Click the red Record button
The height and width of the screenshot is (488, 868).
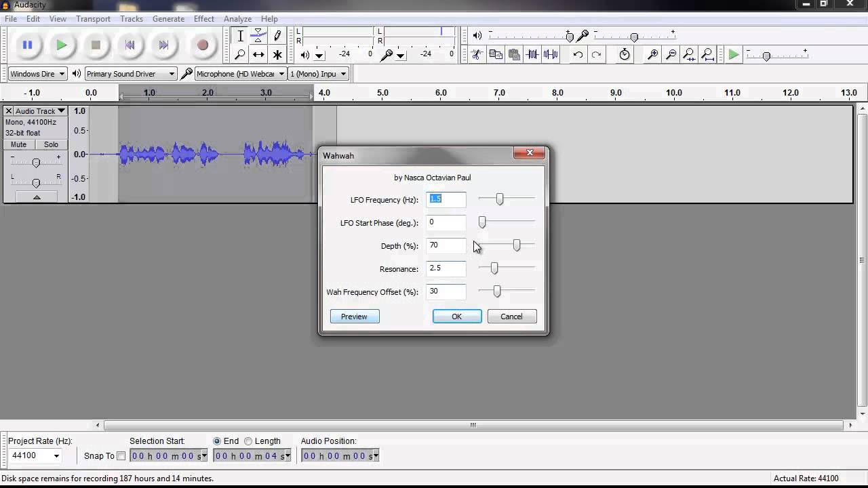pos(202,45)
